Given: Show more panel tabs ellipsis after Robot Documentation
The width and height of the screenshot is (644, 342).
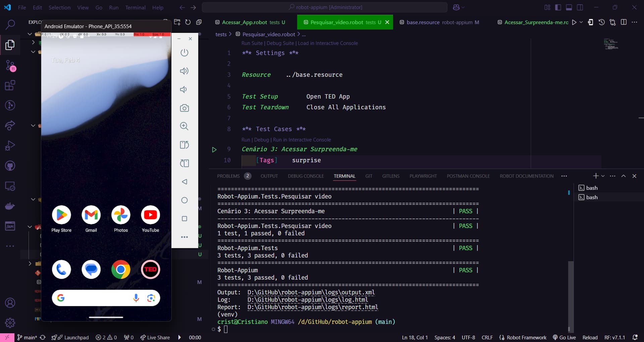Looking at the screenshot, I should (x=564, y=176).
